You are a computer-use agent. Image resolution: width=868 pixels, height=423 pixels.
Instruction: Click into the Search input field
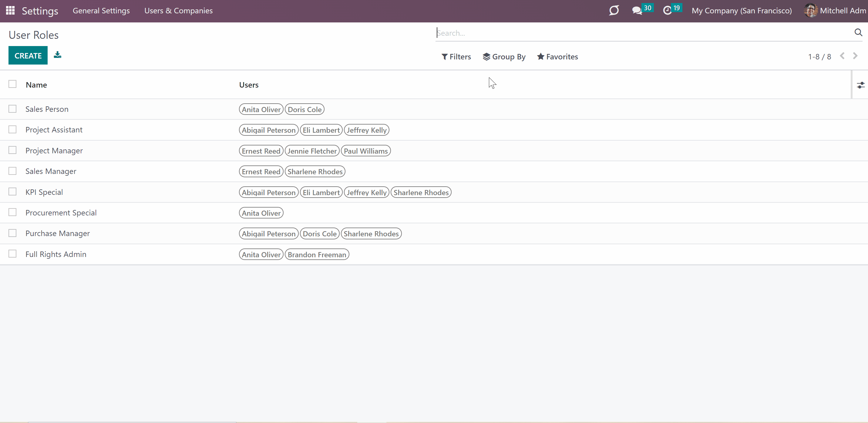[x=644, y=33]
